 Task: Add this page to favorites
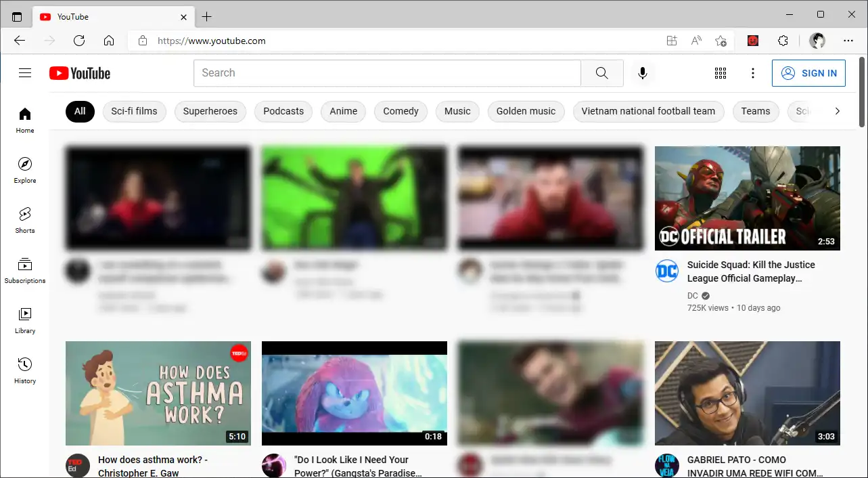tap(721, 41)
